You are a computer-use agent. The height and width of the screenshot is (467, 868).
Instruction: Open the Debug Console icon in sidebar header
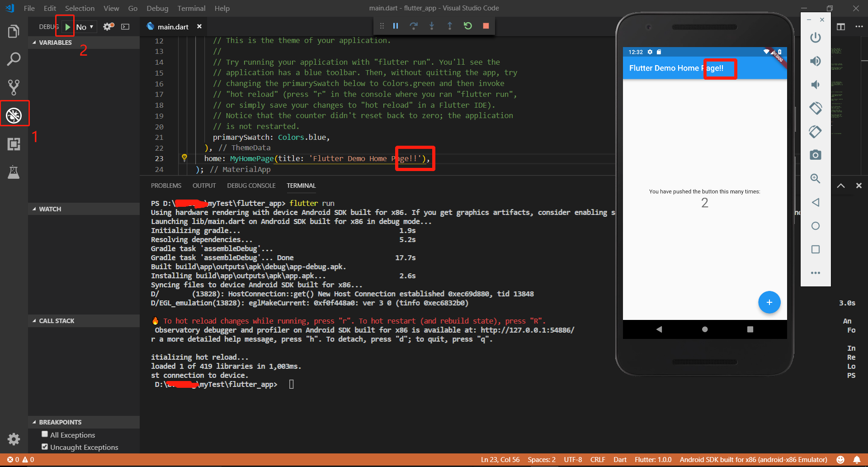point(125,27)
